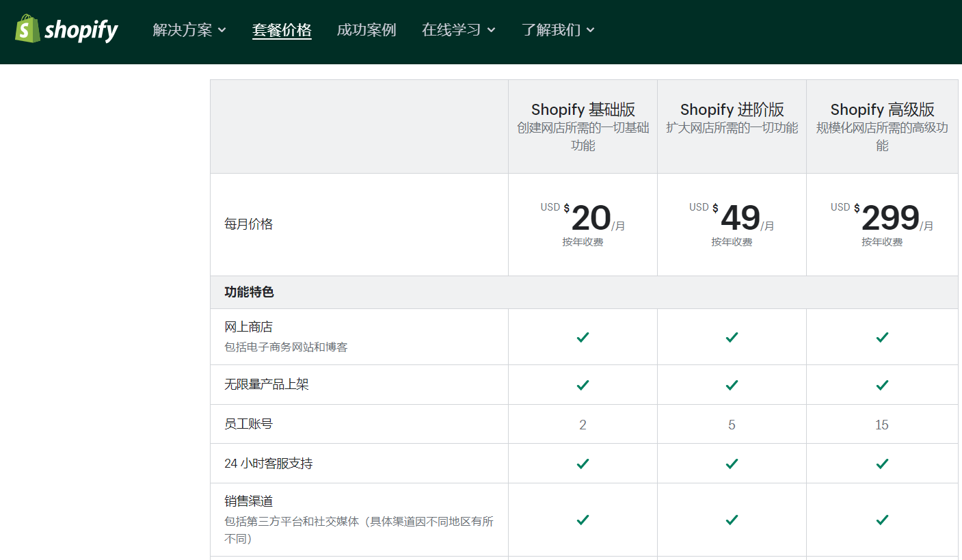962x560 pixels.
Task: Click the 24 小时客服支持 checkmark under 进阶版
Action: [x=732, y=463]
